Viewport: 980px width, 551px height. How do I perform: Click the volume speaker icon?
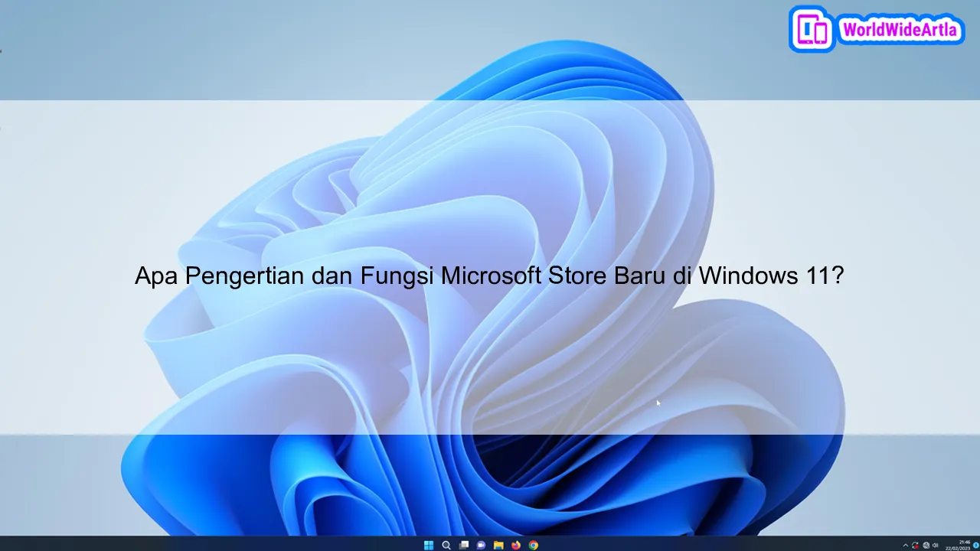935,546
